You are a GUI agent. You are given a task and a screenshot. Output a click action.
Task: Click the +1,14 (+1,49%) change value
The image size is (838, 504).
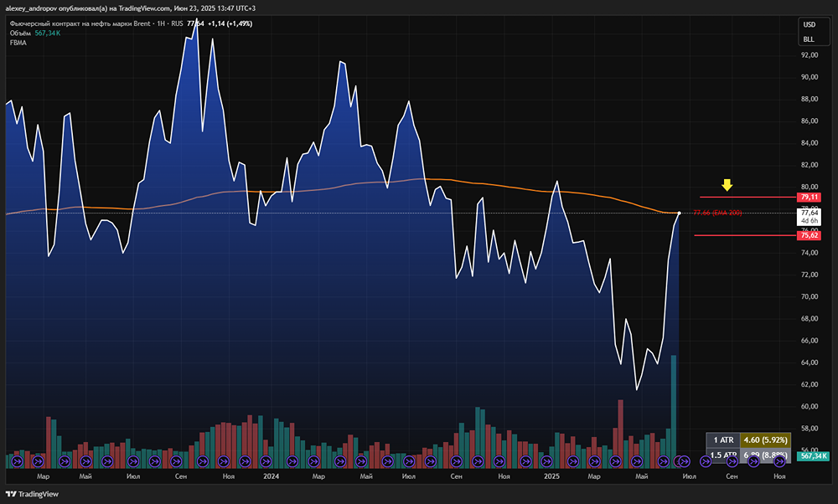(230, 23)
